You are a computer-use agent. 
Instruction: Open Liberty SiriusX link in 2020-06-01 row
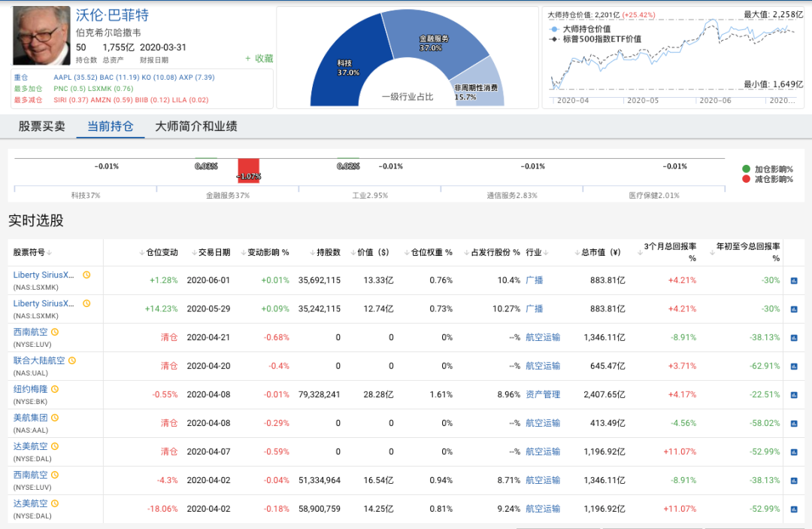point(44,275)
